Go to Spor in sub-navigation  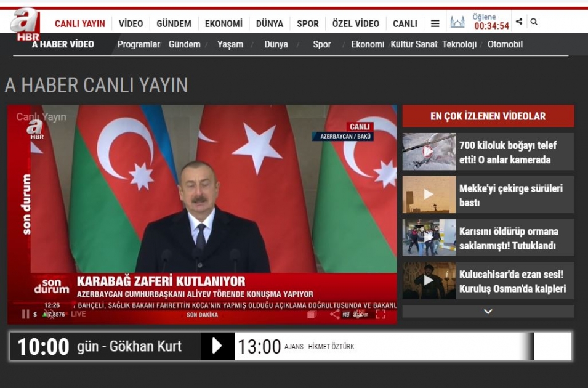[322, 44]
